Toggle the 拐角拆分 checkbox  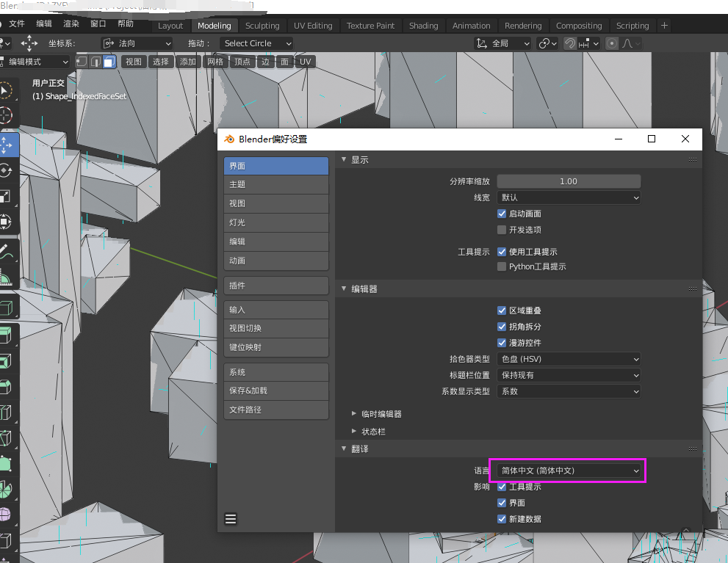click(x=502, y=327)
